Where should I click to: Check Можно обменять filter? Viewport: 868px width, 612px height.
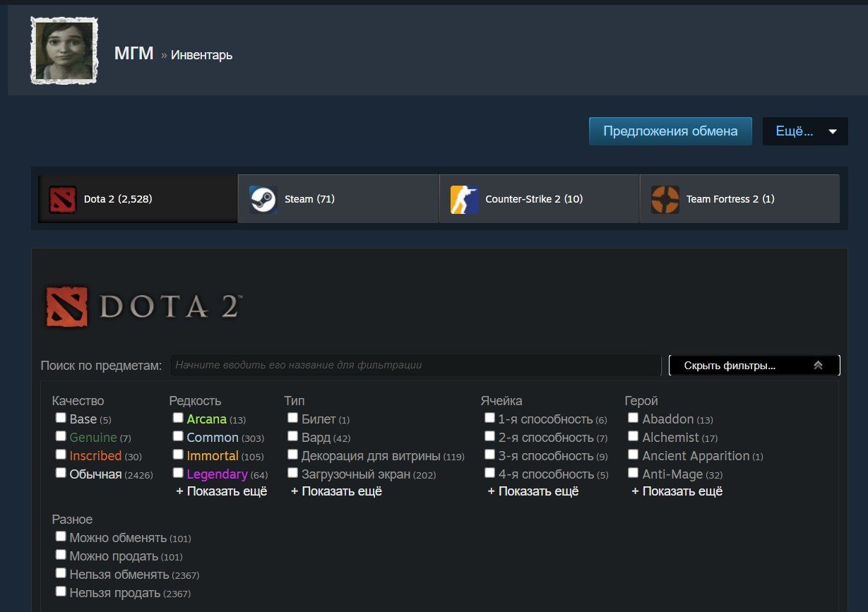(61, 536)
